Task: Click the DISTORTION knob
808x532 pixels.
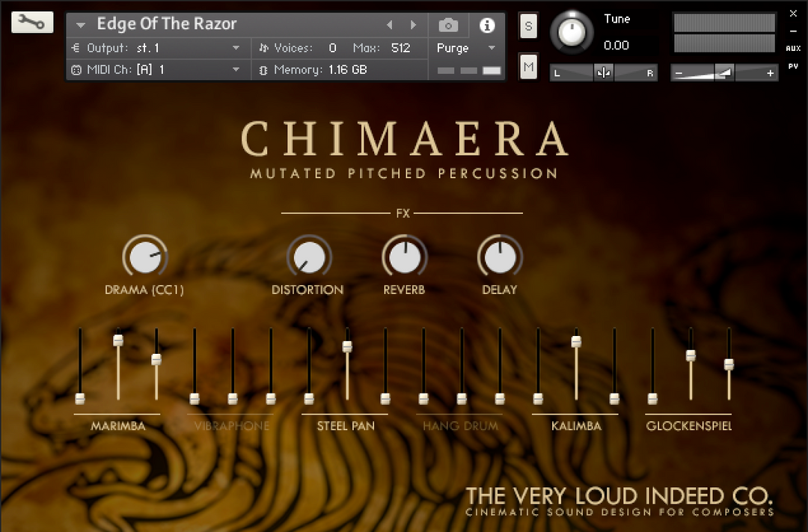Action: coord(309,257)
